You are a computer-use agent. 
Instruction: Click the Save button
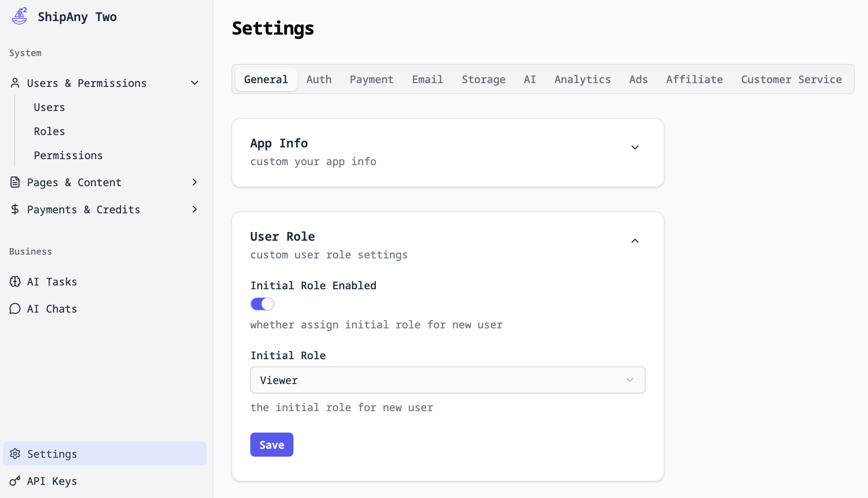pos(272,445)
